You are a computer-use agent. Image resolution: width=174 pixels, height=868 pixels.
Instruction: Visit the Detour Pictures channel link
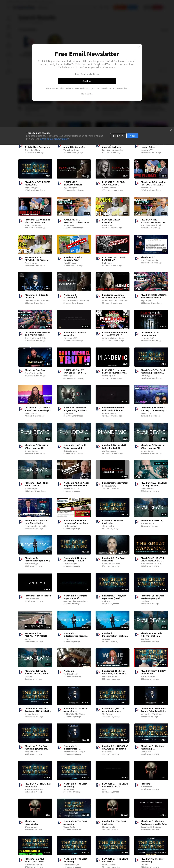(32, 599)
